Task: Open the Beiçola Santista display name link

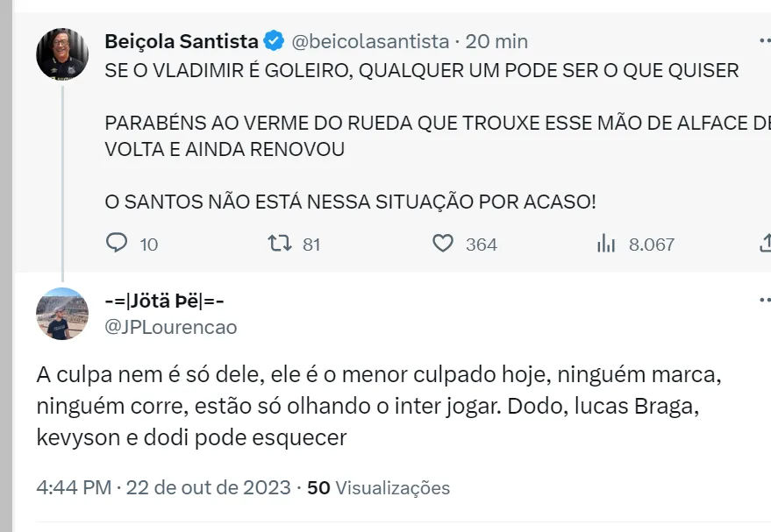Action: (x=182, y=41)
